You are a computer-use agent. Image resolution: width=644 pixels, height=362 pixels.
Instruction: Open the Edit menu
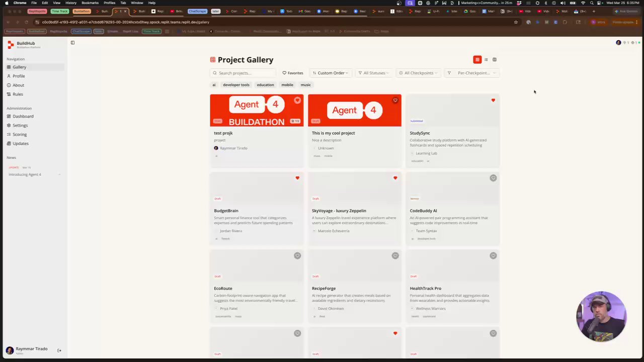[45, 3]
